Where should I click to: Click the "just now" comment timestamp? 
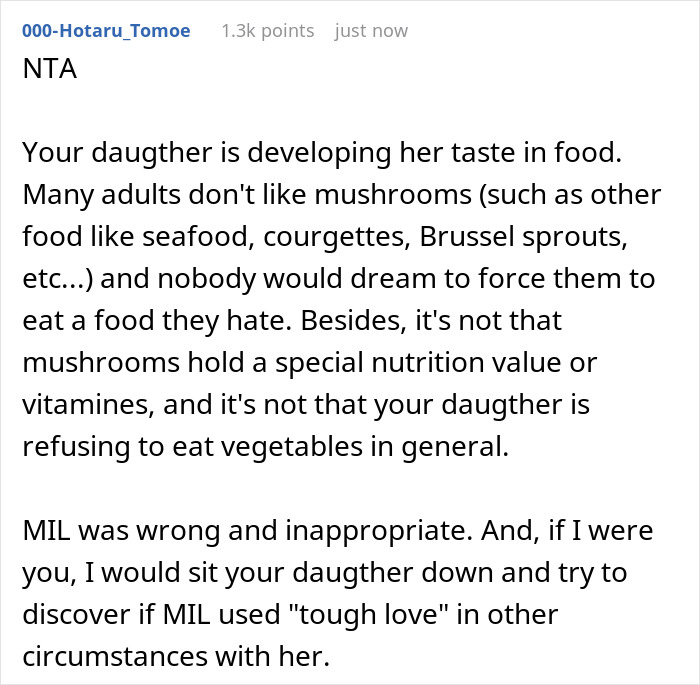click(x=371, y=31)
